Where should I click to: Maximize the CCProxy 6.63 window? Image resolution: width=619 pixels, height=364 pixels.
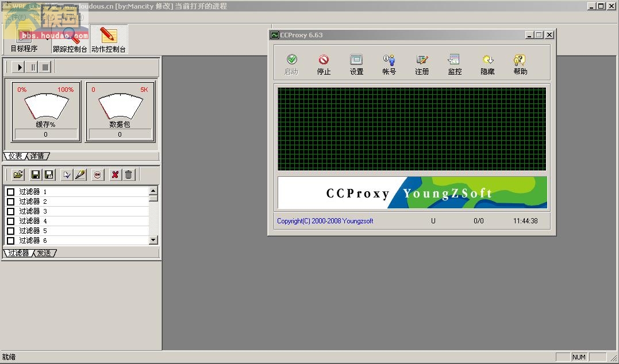pyautogui.click(x=539, y=34)
